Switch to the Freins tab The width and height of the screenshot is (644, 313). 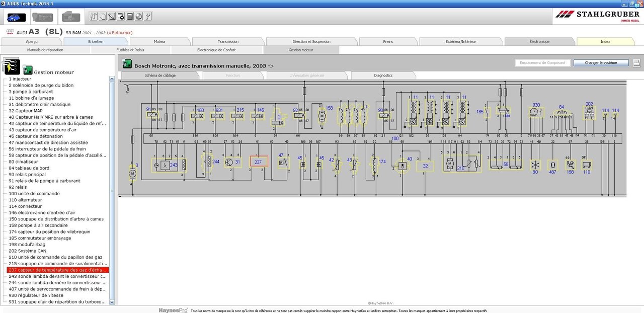tap(388, 42)
